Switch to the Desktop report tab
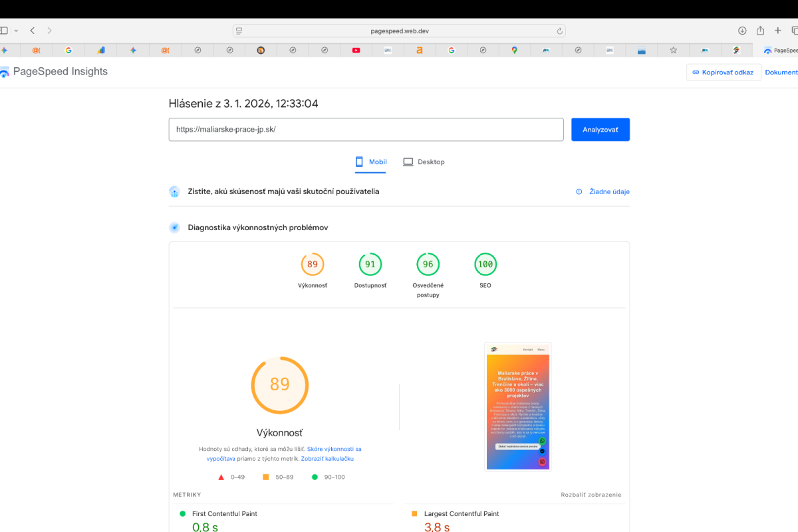 [x=424, y=162]
